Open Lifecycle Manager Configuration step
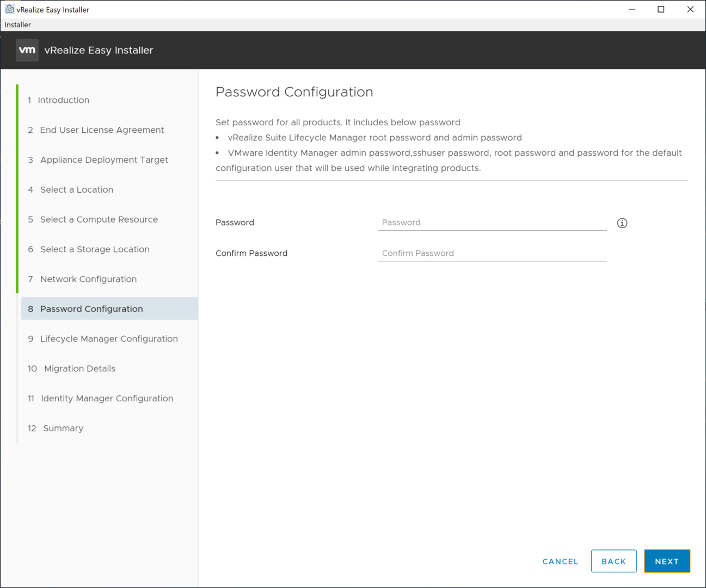The height and width of the screenshot is (588, 706). click(x=109, y=339)
